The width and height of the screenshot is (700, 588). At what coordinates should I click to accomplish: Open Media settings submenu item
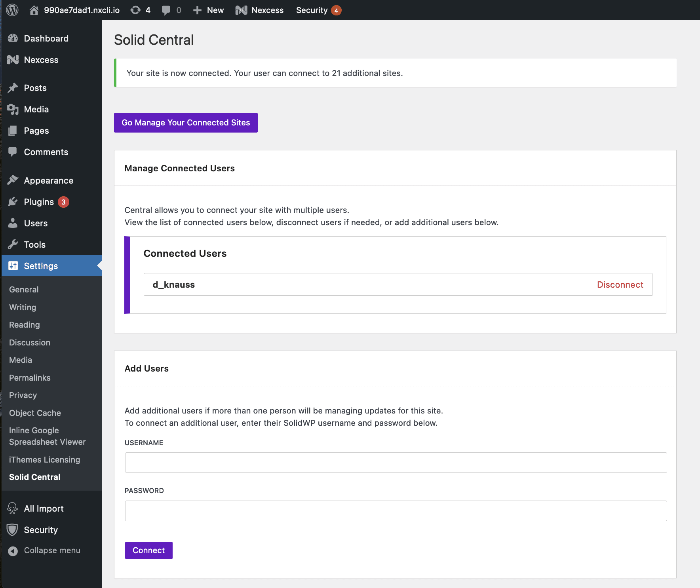21,360
